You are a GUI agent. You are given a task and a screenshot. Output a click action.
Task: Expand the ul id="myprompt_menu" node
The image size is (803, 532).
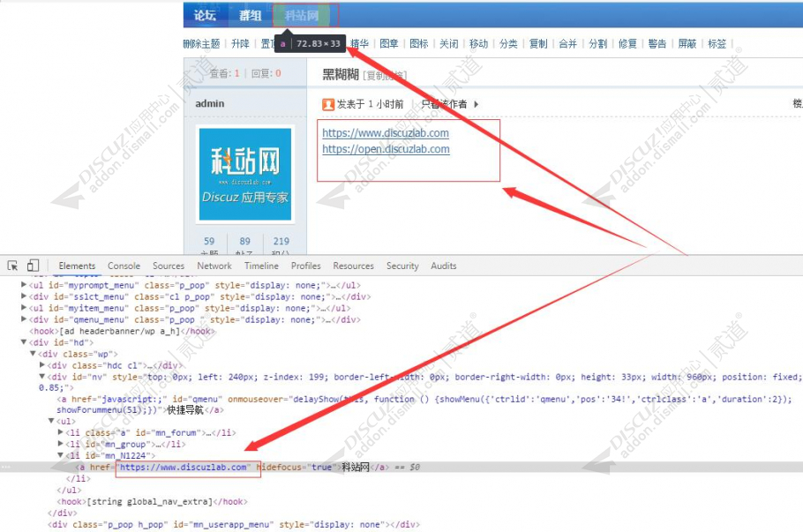click(24, 285)
